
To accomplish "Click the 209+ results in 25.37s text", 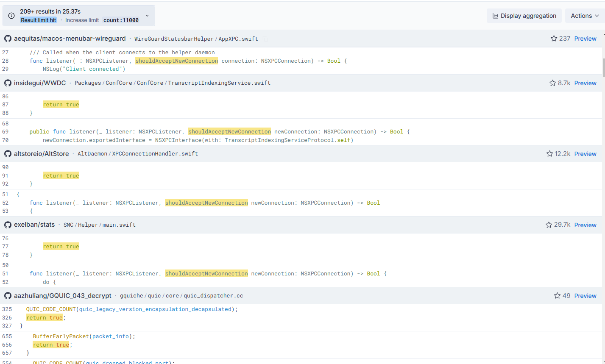I will click(50, 11).
